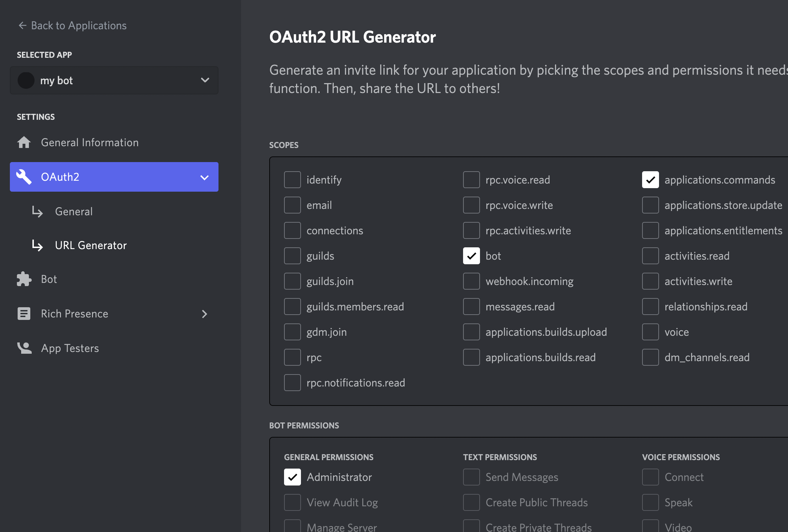Expand the Rich Presence submenu arrow

coord(204,314)
